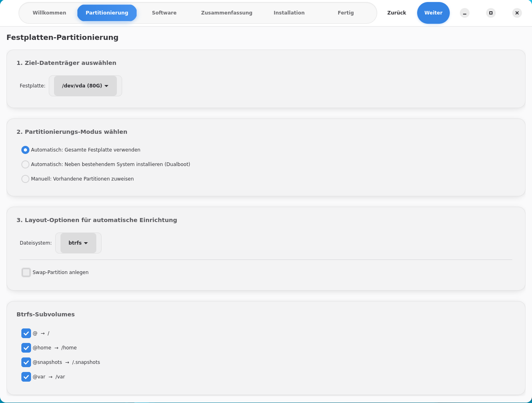This screenshot has width=532, height=403.
Task: Uncheck the @var subvolume checkbox
Action: [x=26, y=377]
